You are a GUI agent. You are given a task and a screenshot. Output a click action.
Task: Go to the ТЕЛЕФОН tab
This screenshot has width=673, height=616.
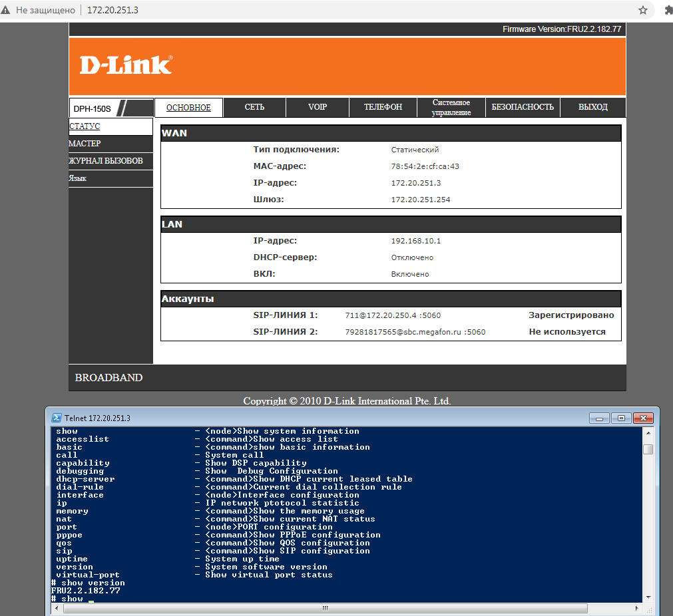tap(383, 107)
